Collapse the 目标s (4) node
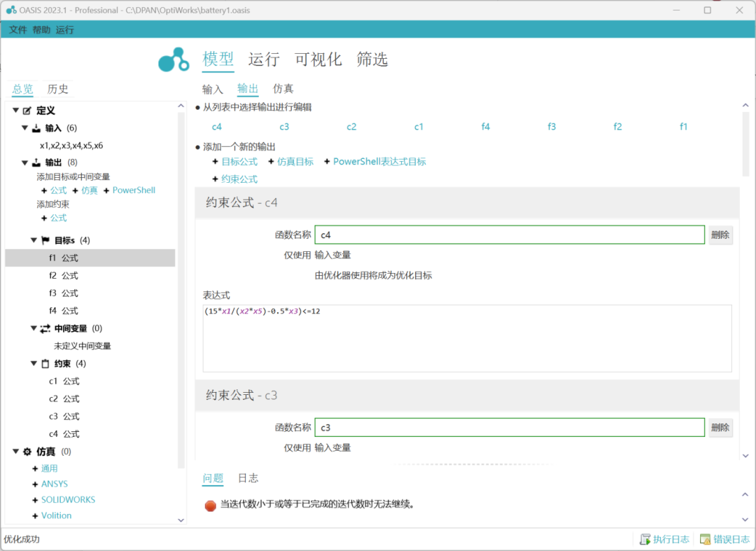 (x=34, y=240)
